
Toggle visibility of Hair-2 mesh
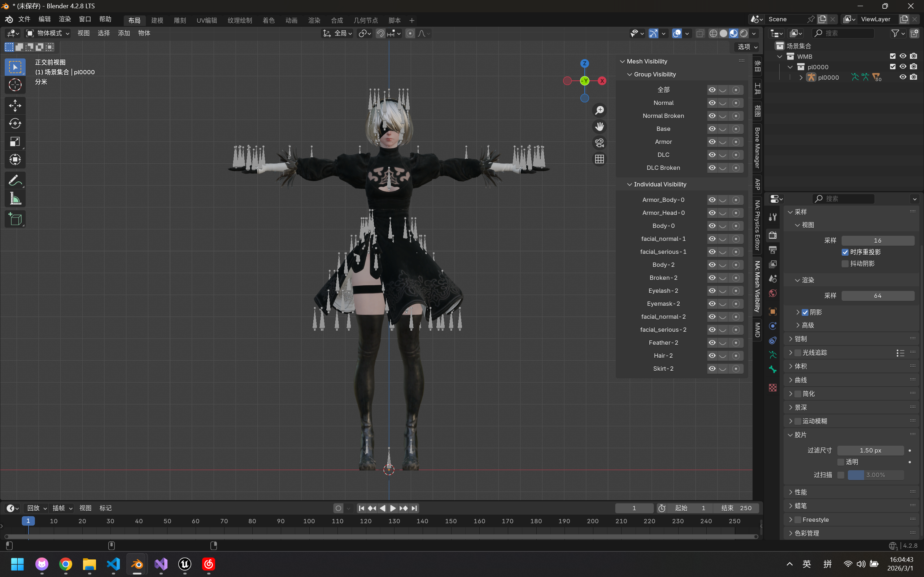click(712, 356)
